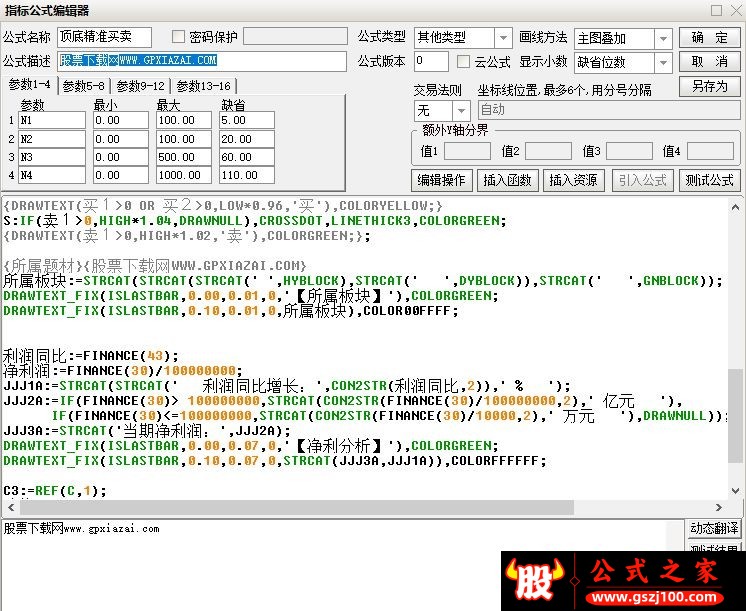Viewport: 746px width, 611px height.
Task: Select the 参数9-12 tab
Action: click(140, 86)
